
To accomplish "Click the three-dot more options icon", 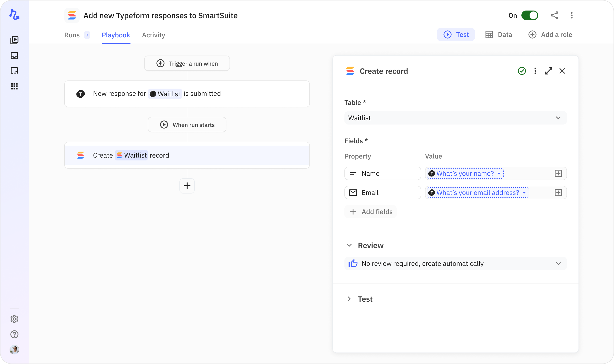I will point(535,71).
